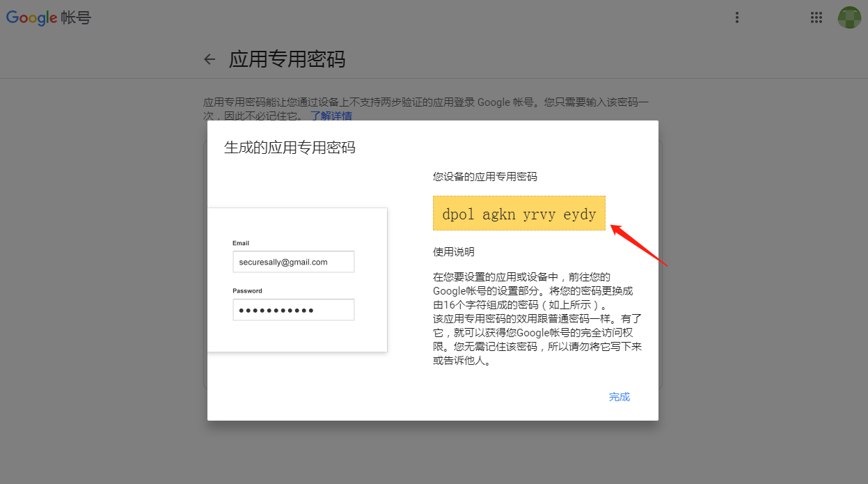
Task: Go back using the left arrow
Action: click(x=210, y=59)
